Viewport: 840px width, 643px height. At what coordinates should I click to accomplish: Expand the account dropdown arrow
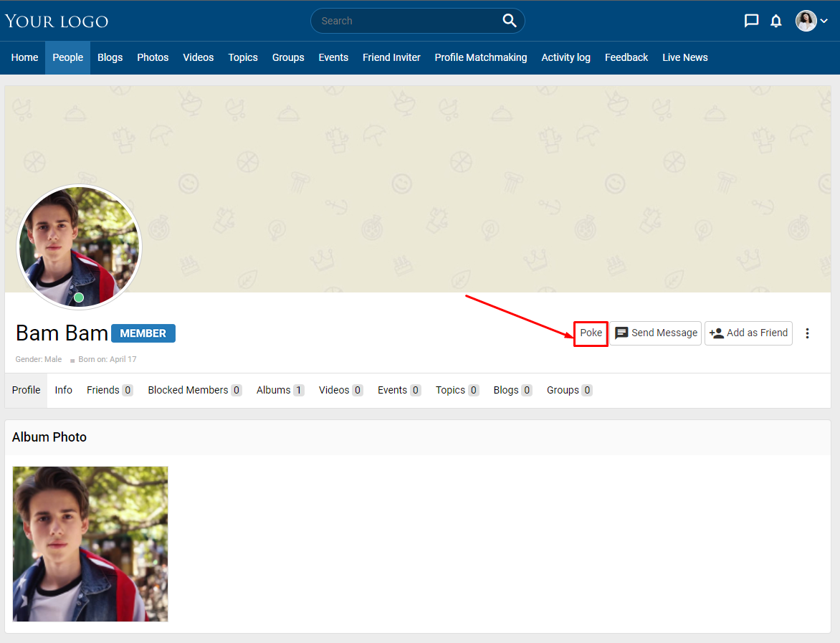[824, 21]
